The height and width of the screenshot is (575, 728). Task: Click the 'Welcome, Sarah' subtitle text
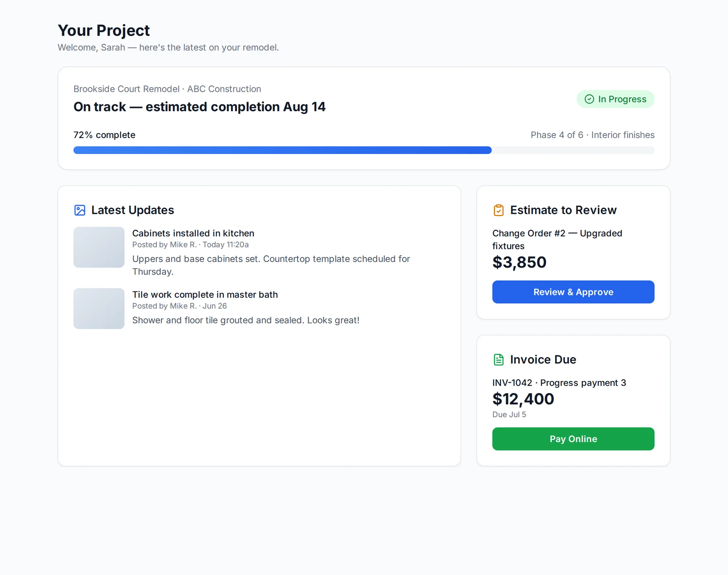tap(168, 47)
